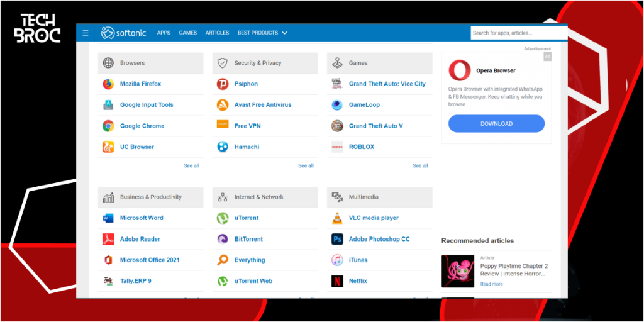This screenshot has height=322, width=644.
Task: Click the uTorrent Web icon
Action: pos(223,281)
